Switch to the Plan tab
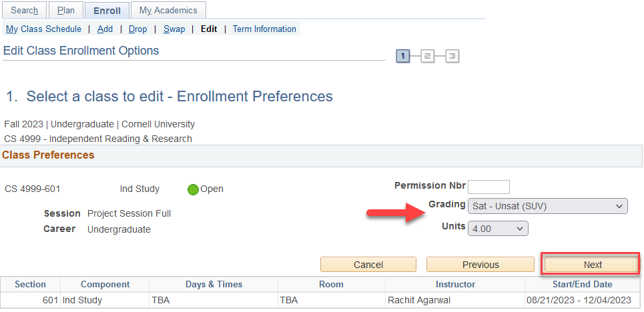644x312 pixels. click(x=66, y=11)
